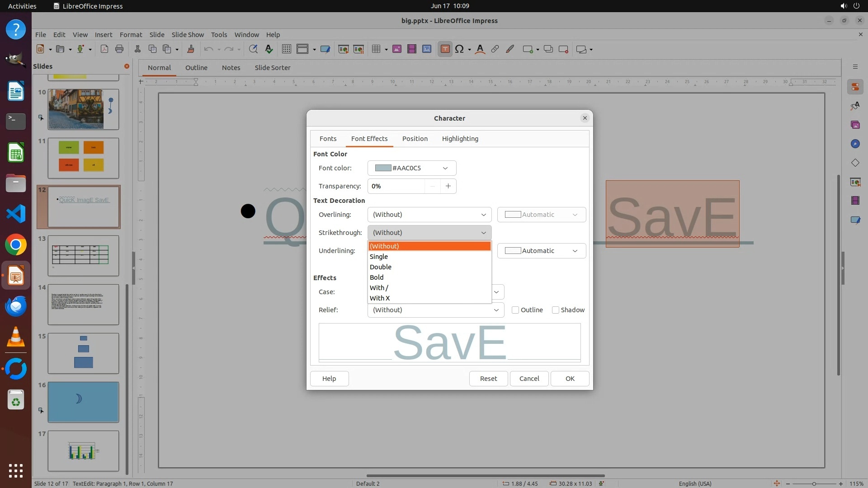The width and height of the screenshot is (868, 488).
Task: Click the Print icon in toolbar
Action: [x=119, y=49]
